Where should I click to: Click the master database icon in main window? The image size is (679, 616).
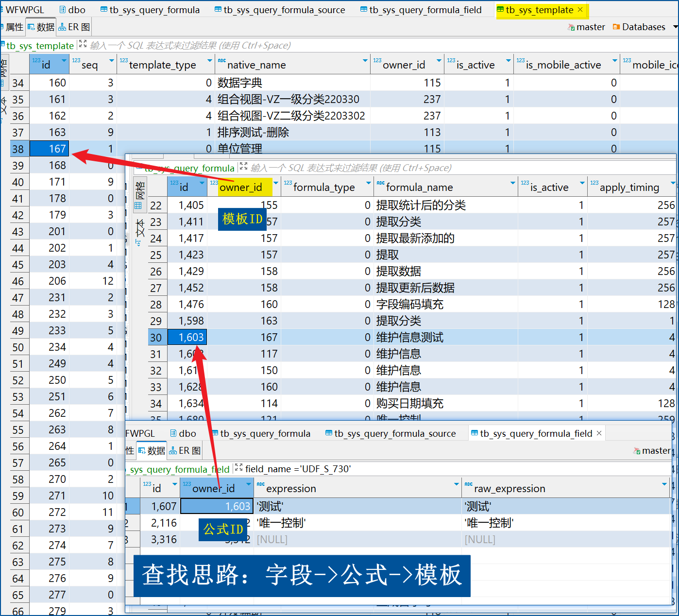(x=571, y=27)
